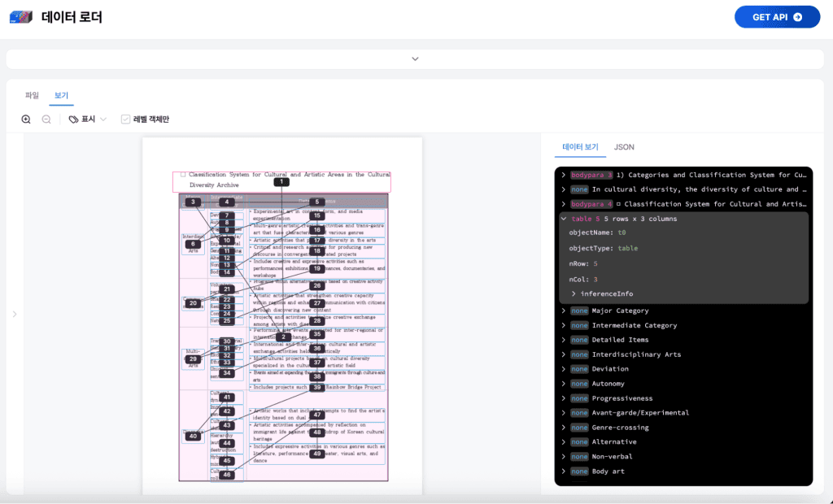Expand the Alternative row
833x504 pixels.
[564, 442]
